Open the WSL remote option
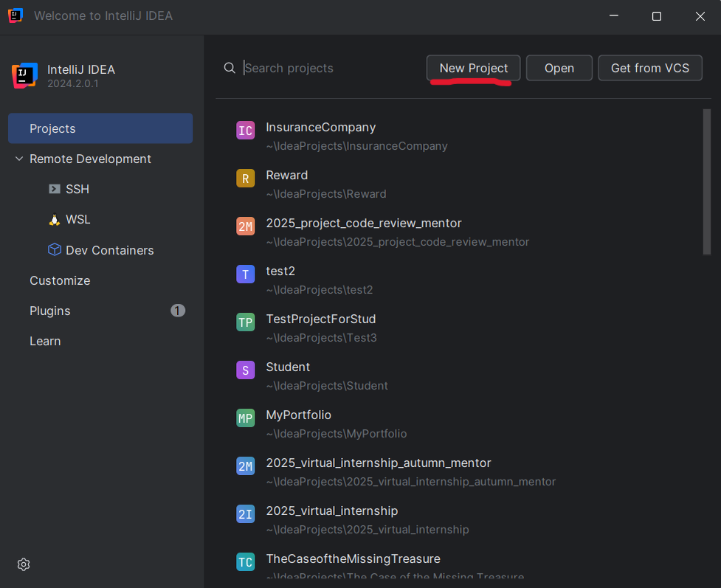The width and height of the screenshot is (721, 588). [x=77, y=219]
